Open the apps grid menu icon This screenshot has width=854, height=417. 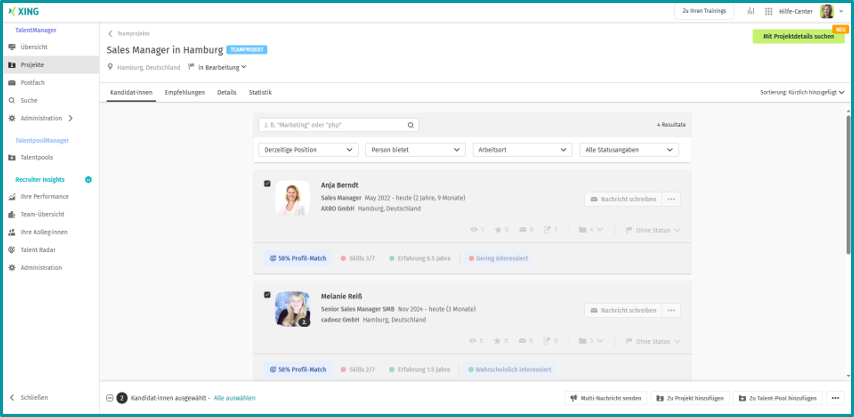pos(769,11)
